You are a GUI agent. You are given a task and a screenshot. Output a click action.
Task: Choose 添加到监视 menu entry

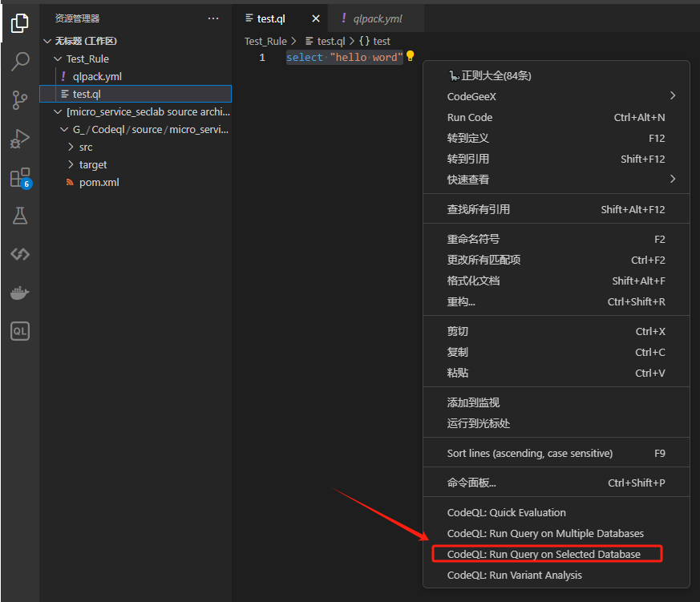556,402
